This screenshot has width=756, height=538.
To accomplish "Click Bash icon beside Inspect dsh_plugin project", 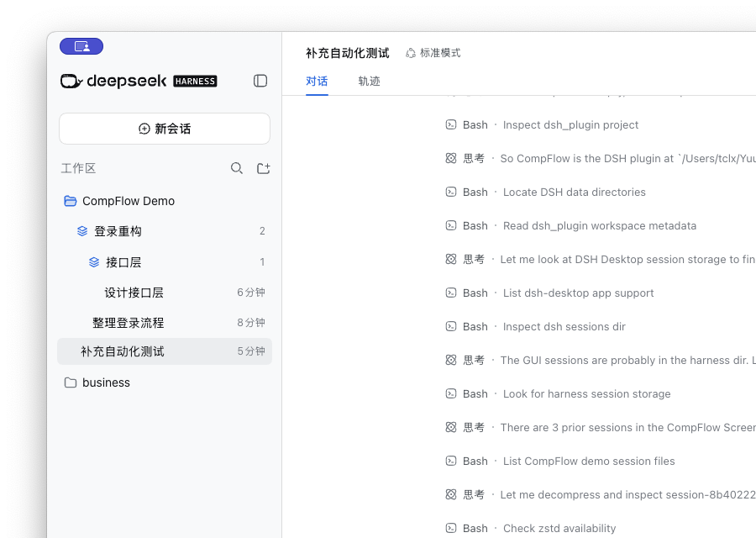I will click(451, 124).
